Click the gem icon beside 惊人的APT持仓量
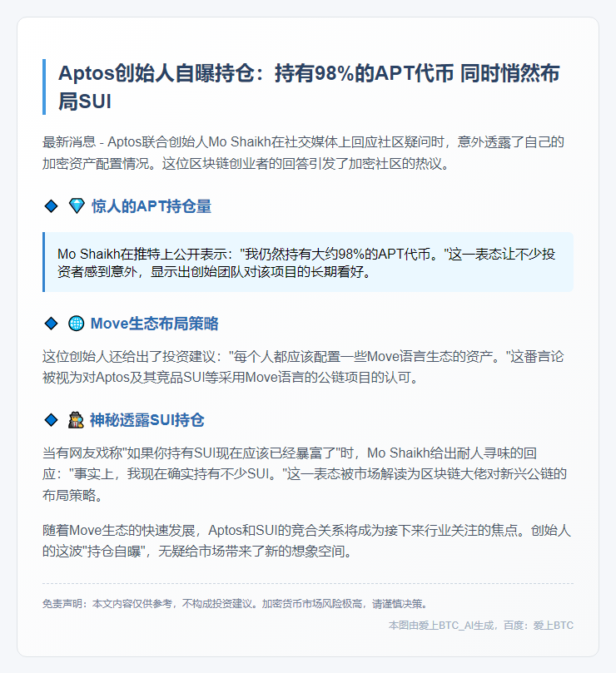The width and height of the screenshot is (616, 673). coord(77,206)
